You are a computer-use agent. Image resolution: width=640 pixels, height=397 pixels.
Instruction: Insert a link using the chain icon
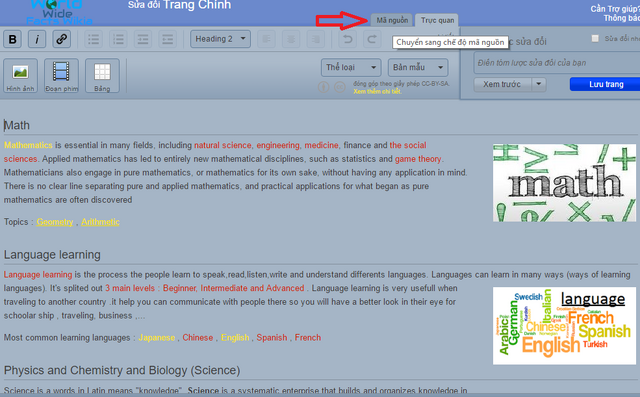point(61,39)
